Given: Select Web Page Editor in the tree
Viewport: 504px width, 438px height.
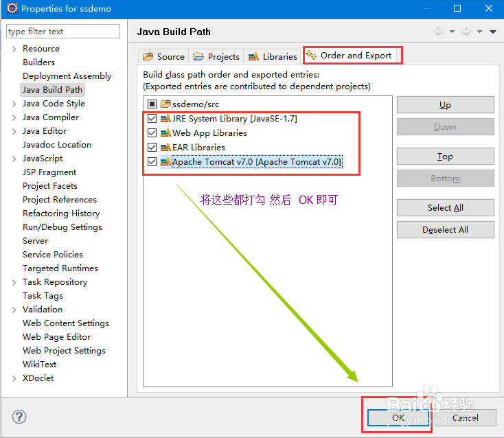Looking at the screenshot, I should tap(56, 337).
